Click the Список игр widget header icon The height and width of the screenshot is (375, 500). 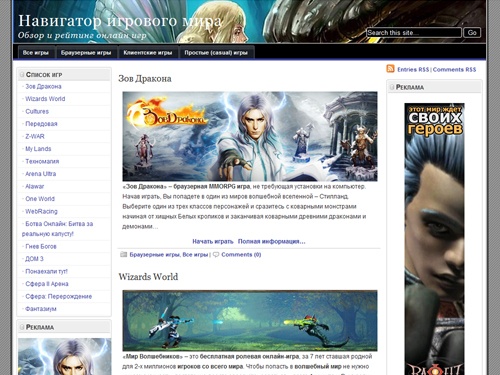22,74
